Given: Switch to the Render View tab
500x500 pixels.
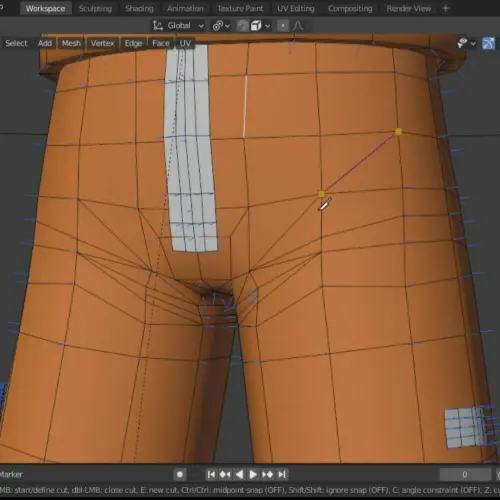Looking at the screenshot, I should 409,8.
